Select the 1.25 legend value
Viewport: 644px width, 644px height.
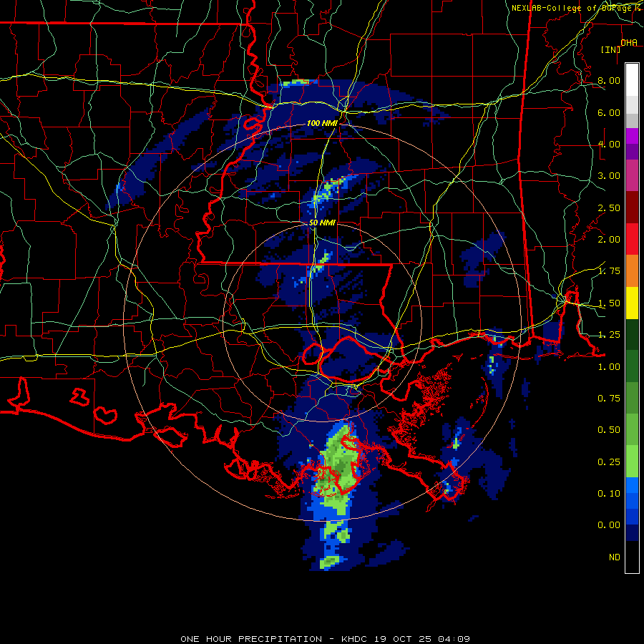pyautogui.click(x=609, y=335)
